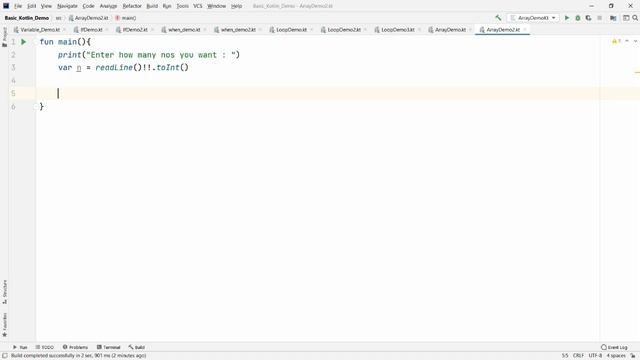
Task: Go to next highlighted error arrow
Action: [635, 41]
